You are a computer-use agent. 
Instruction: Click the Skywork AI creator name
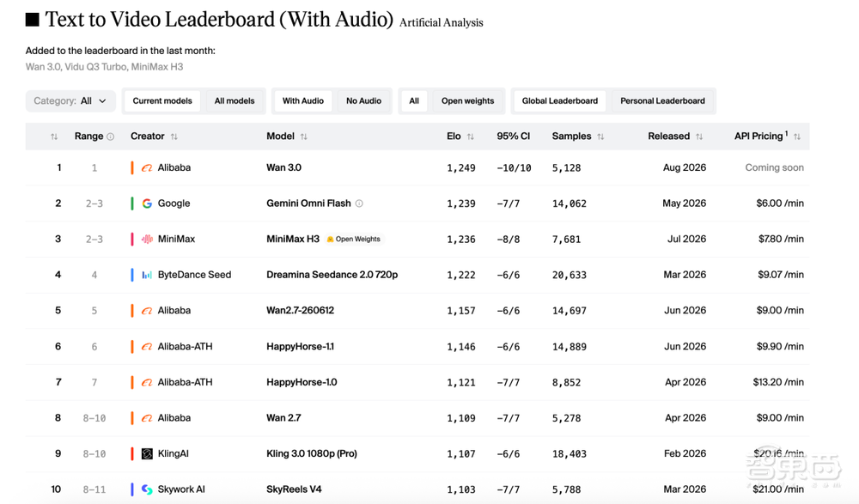181,489
